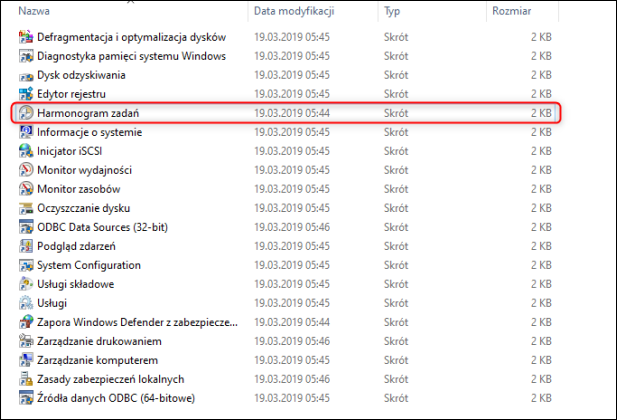The width and height of the screenshot is (617, 420).
Task: Click the Informacje o systemie icon
Action: pos(26,132)
